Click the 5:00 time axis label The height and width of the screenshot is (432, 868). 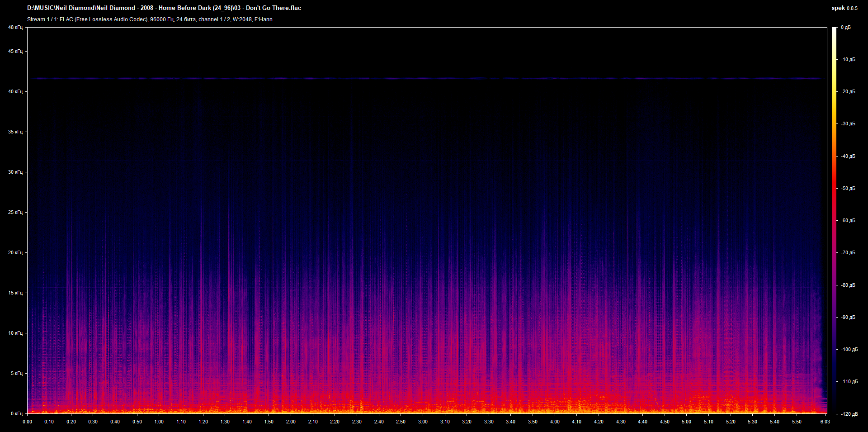tap(686, 422)
